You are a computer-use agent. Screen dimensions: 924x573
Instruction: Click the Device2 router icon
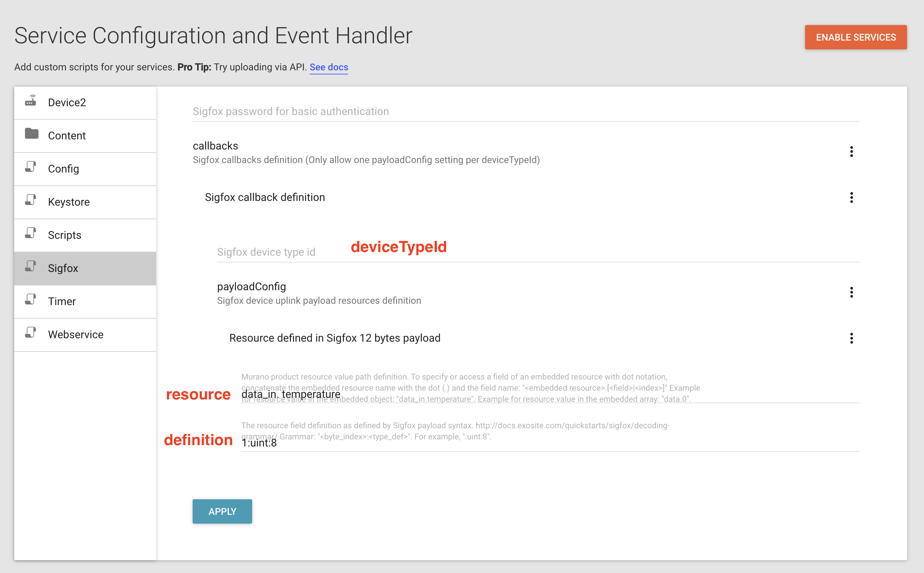[x=31, y=100]
